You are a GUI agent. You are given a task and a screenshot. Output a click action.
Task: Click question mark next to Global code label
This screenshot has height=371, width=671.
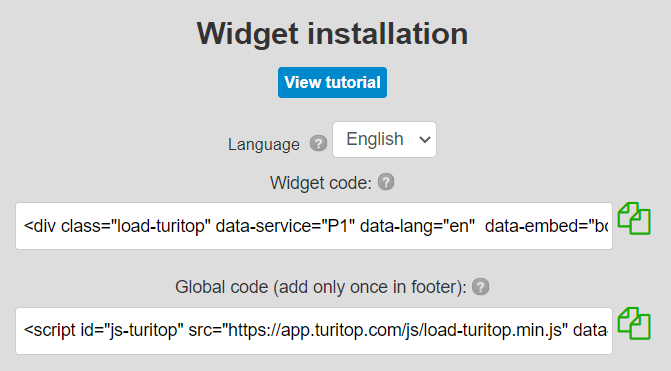[x=480, y=287]
